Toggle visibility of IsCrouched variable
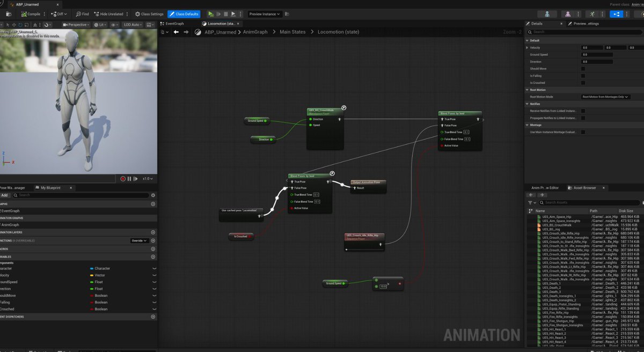644x352 pixels. pyautogui.click(x=154, y=309)
